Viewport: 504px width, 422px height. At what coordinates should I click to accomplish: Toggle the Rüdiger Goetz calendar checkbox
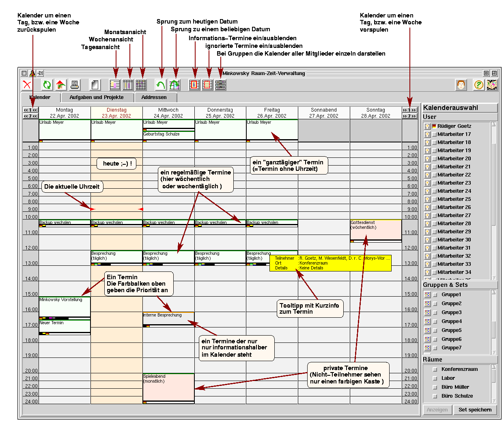(434, 126)
